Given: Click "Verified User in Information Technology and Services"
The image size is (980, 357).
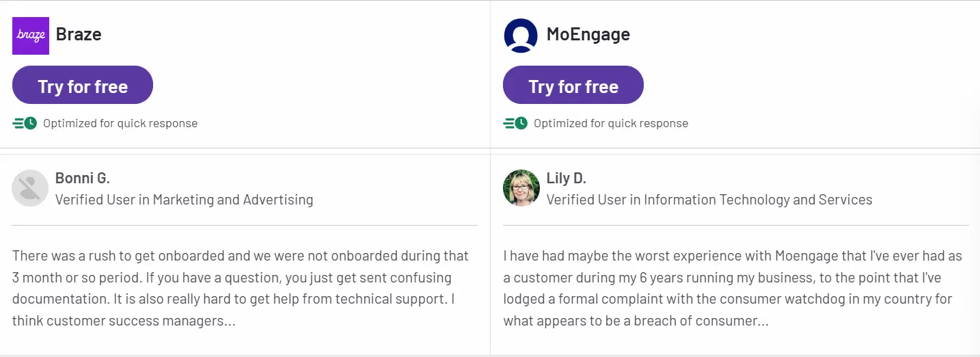Looking at the screenshot, I should click(709, 200).
